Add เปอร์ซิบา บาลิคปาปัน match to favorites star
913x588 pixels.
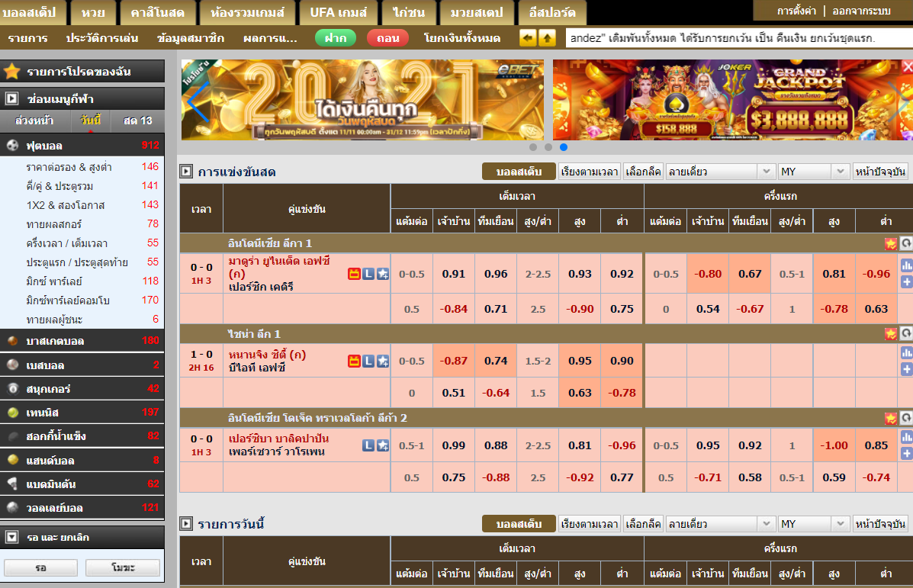[383, 445]
